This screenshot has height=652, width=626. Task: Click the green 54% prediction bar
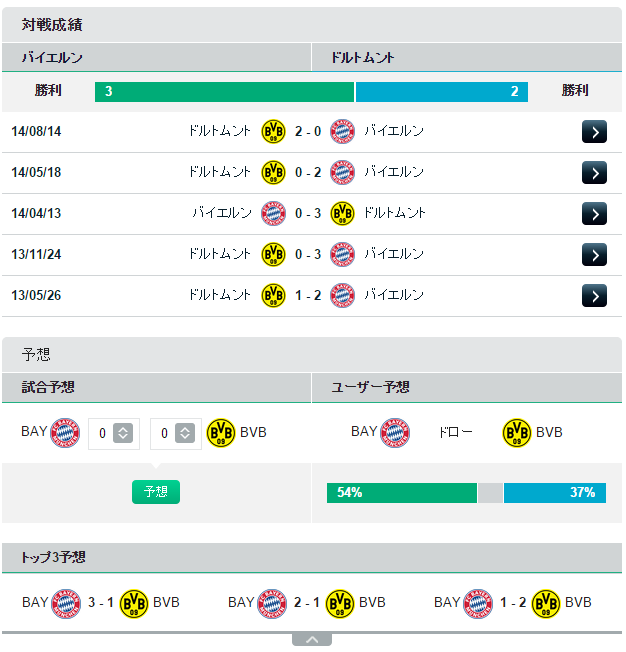pos(403,494)
